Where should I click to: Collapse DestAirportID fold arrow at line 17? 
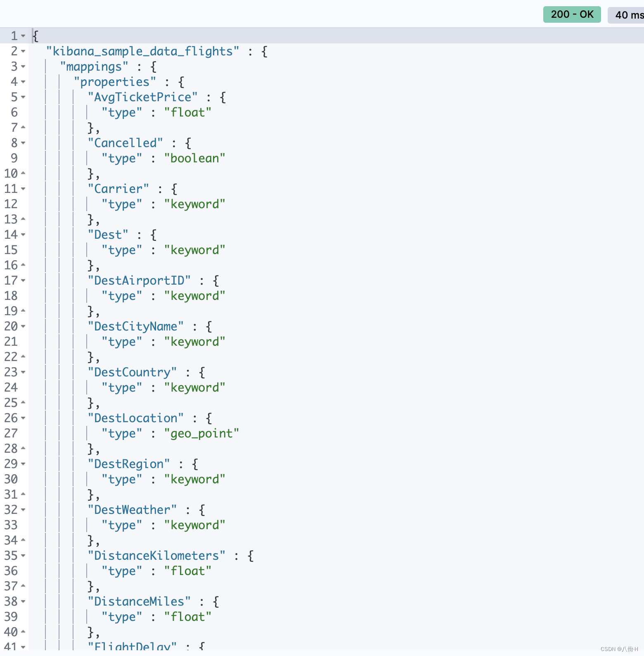(23, 280)
